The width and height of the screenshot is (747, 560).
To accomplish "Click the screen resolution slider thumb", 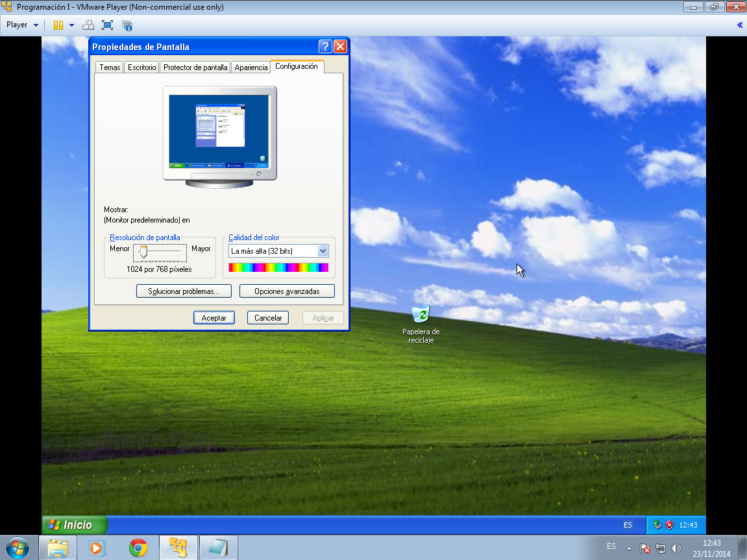I will [x=143, y=251].
